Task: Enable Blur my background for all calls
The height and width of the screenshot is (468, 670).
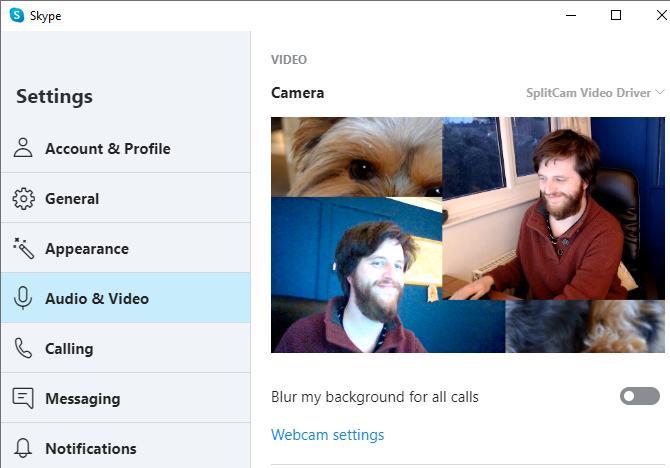Action: point(639,397)
